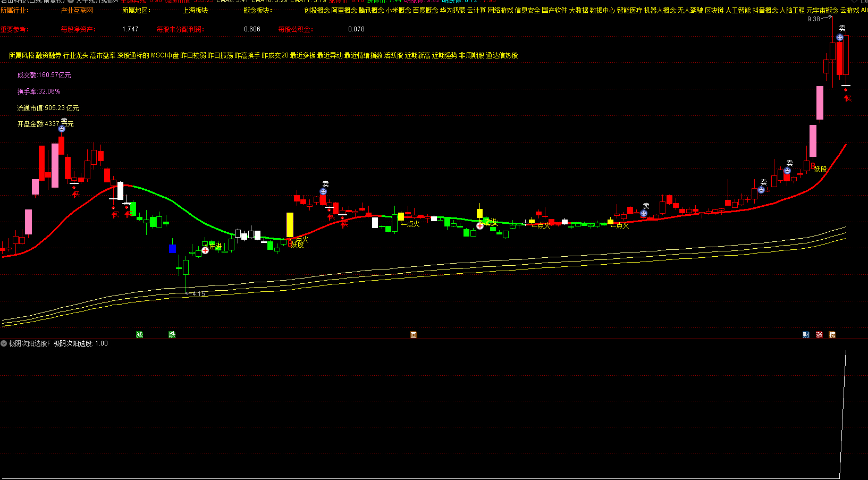The height and width of the screenshot is (480, 868).
Task: Click the 每股净资产 value 1.747
Action: pos(130,29)
